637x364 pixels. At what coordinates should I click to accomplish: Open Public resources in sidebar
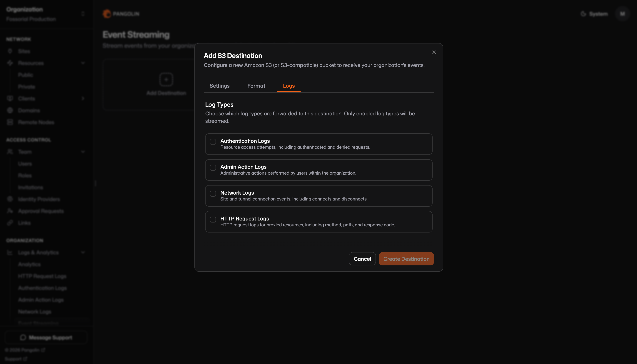click(x=26, y=75)
